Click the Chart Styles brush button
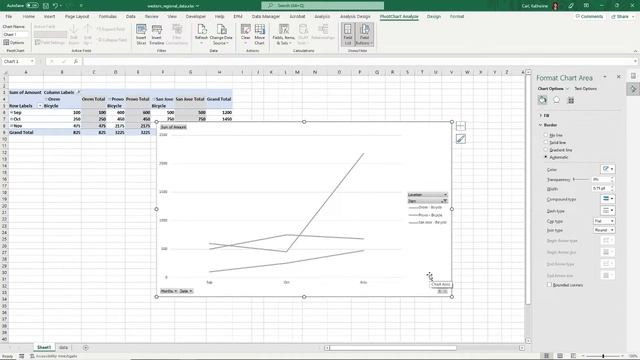640x360 pixels. [x=460, y=139]
